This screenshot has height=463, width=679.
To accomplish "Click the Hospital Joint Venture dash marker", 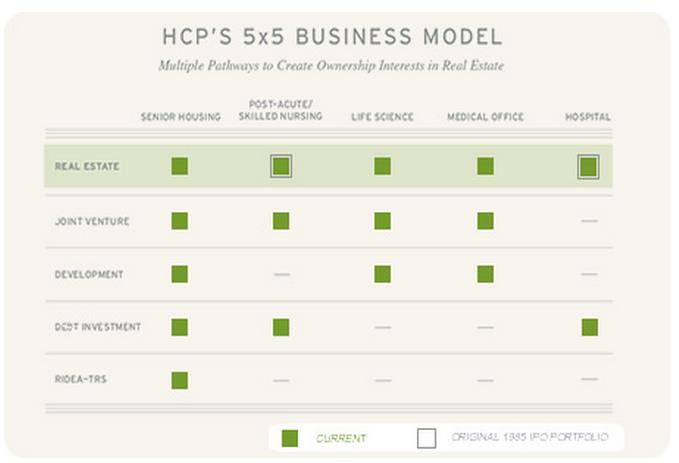I will coord(589,220).
